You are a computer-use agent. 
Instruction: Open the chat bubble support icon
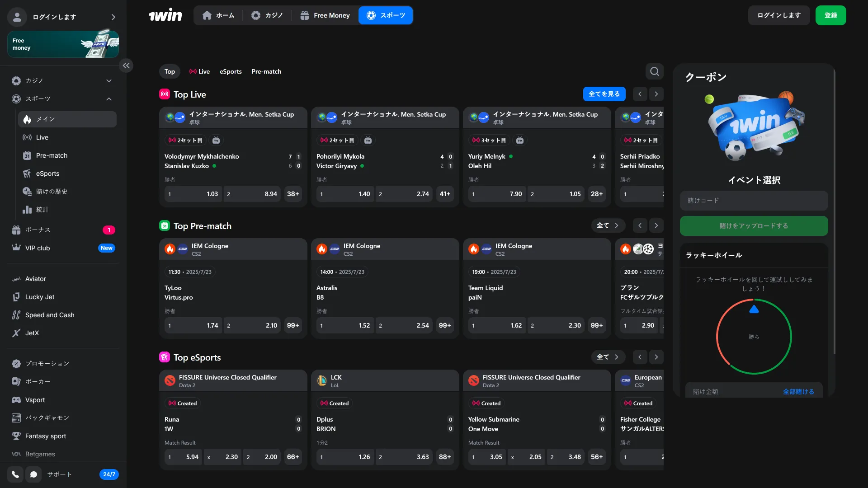point(33,474)
